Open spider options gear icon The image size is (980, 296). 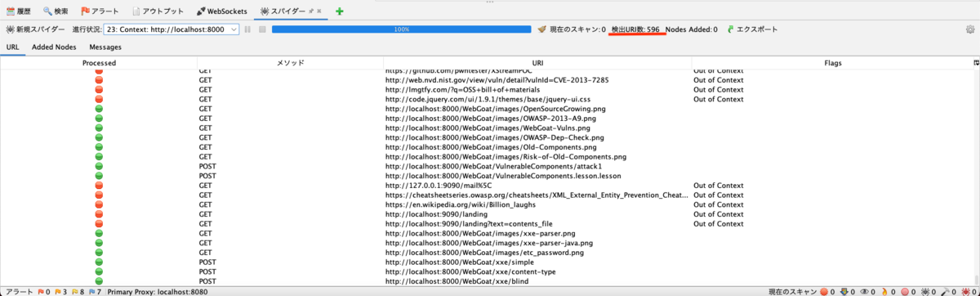(970, 29)
